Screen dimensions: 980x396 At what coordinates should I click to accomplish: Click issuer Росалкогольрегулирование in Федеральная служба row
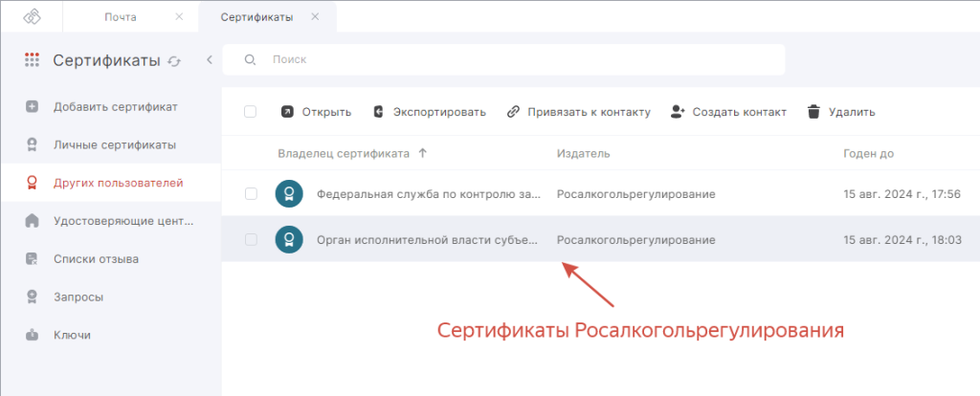pyautogui.click(x=636, y=194)
